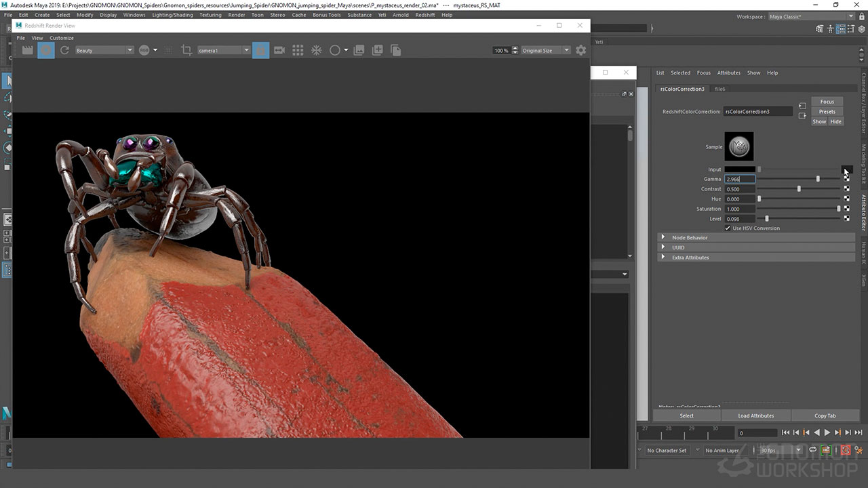Click the checker map button for Gamma
The width and height of the screenshot is (868, 488).
[x=846, y=179]
